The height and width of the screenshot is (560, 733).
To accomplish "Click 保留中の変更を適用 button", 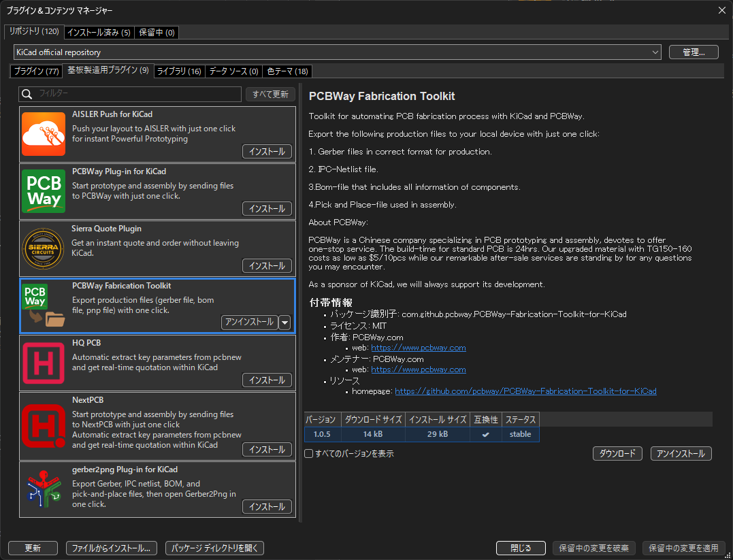I will (683, 548).
